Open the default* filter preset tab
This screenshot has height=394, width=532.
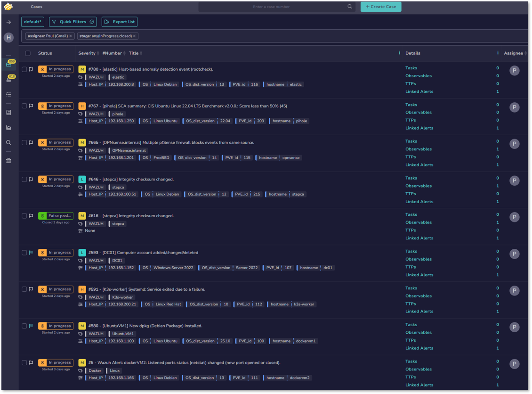(x=32, y=22)
